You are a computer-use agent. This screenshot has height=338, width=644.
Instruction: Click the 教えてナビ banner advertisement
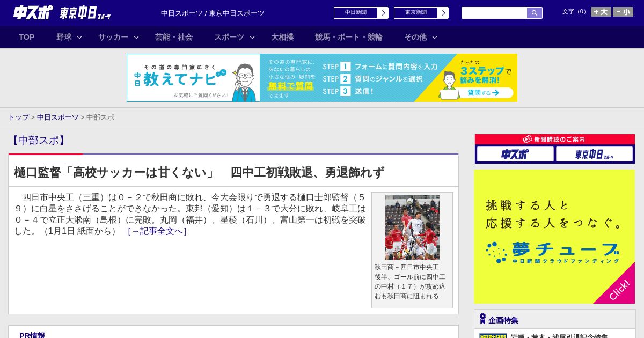(322, 78)
